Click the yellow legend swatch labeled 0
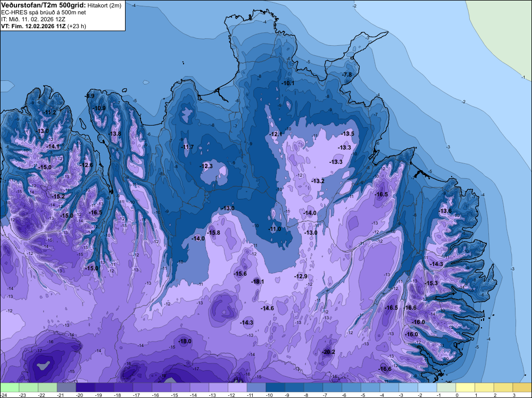This screenshot has height=398, width=532. click(x=465, y=387)
